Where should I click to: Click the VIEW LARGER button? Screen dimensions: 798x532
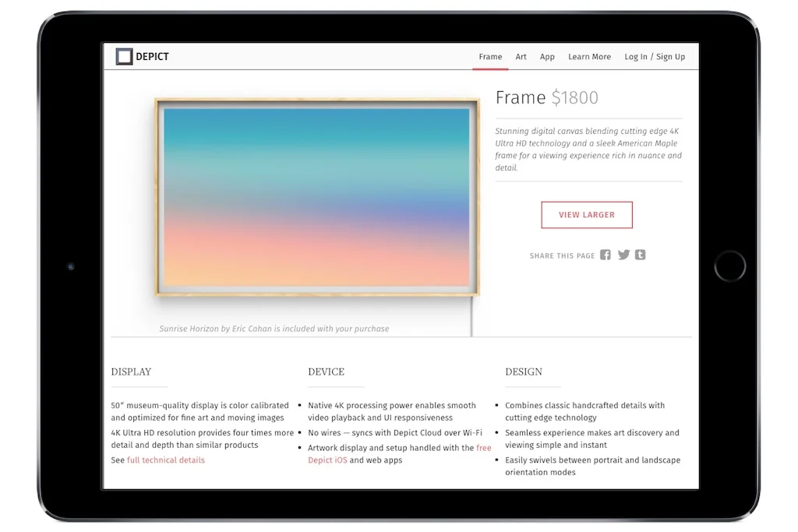click(x=587, y=215)
